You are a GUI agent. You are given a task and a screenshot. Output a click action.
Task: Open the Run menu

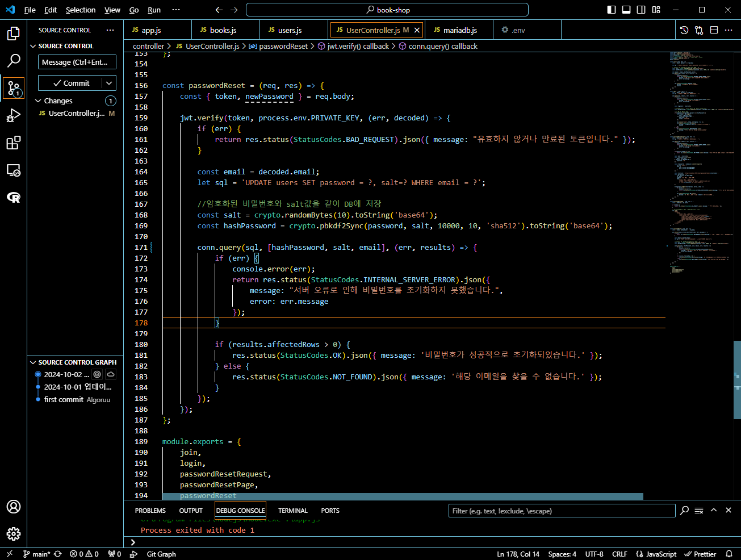click(x=154, y=10)
